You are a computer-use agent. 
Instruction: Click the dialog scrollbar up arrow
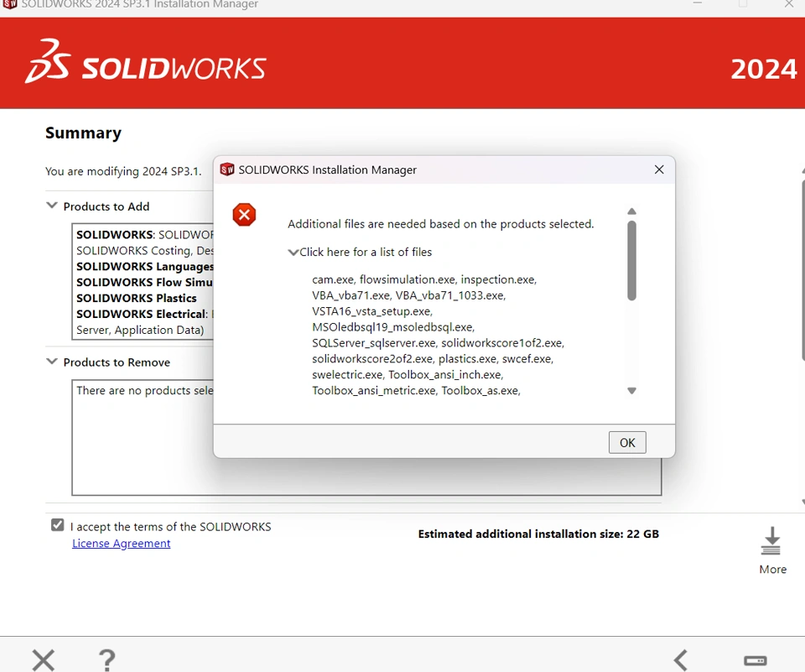coord(632,211)
